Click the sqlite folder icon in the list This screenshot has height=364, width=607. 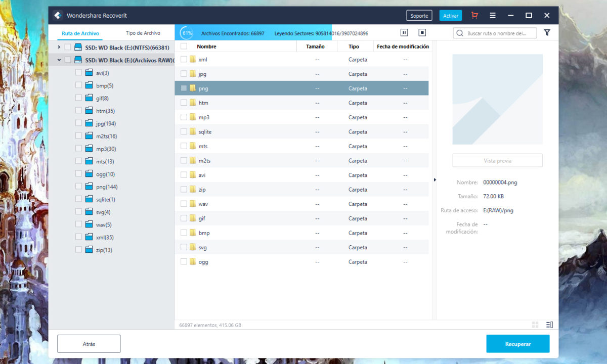[x=192, y=131]
